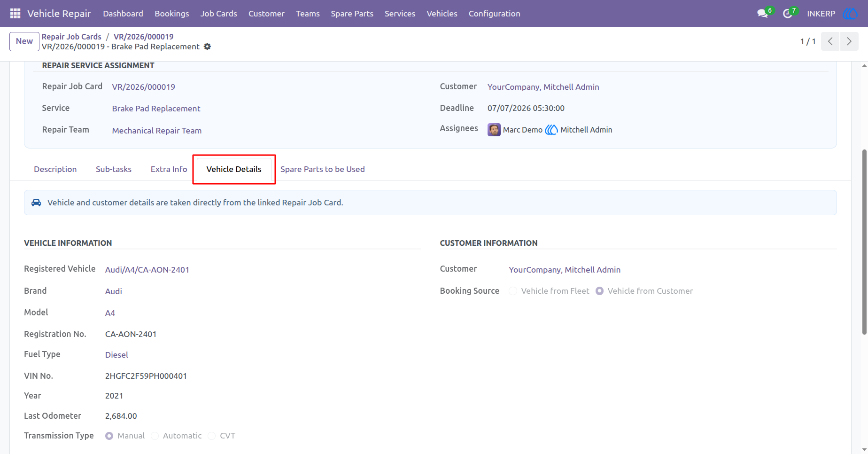Select the Vehicle from Fleet radio
Screen dimensions: 868x454
coord(513,291)
